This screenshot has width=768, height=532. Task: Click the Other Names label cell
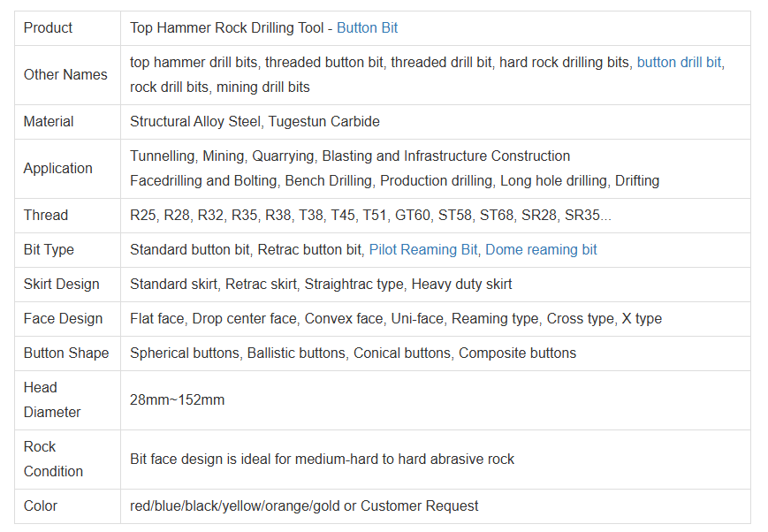[x=65, y=74]
